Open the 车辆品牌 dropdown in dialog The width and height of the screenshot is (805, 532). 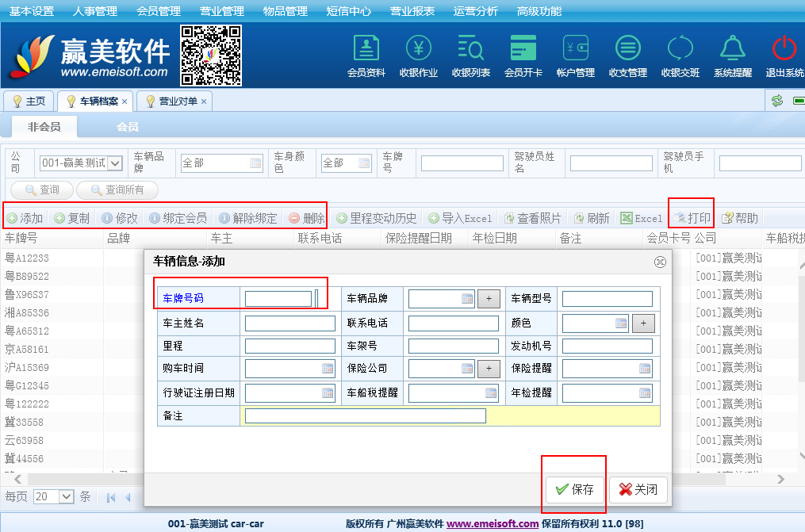pos(467,299)
